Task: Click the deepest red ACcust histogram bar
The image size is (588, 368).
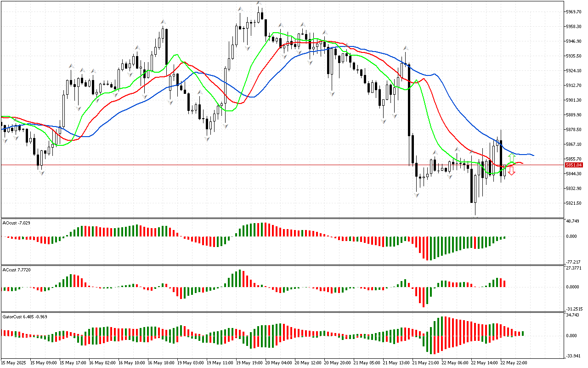Action: [x=423, y=297]
